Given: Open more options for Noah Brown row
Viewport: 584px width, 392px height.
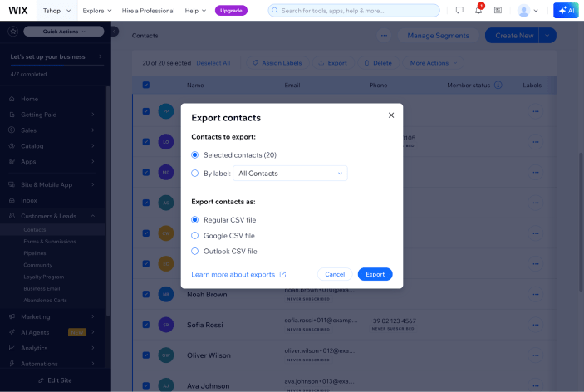Looking at the screenshot, I should pyautogui.click(x=536, y=294).
